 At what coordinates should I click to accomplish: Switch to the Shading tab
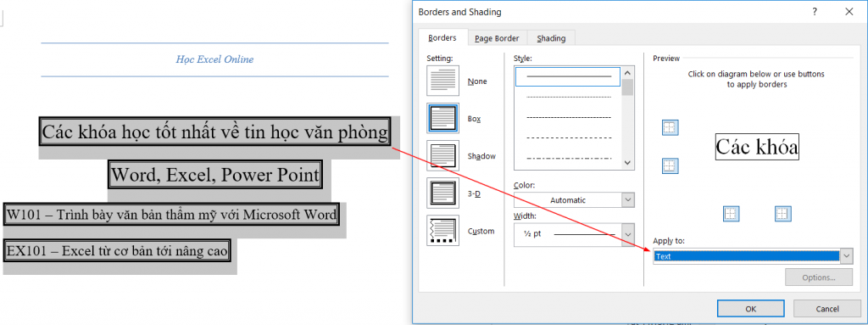pos(551,38)
